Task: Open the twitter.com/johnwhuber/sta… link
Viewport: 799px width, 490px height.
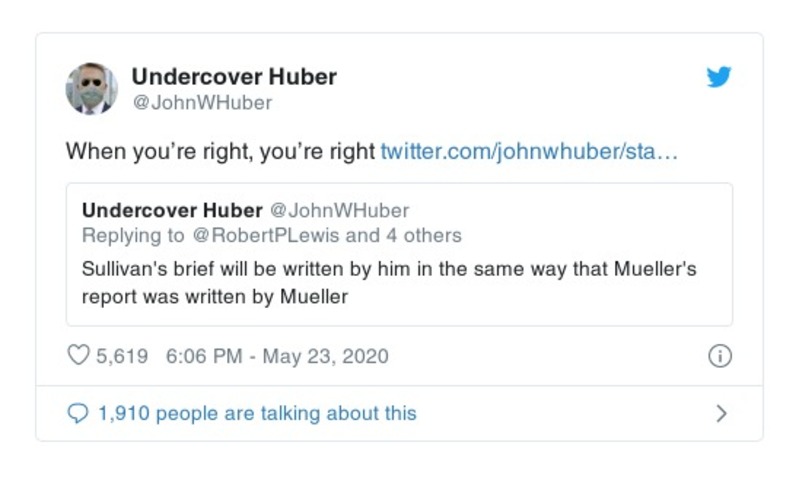Action: pyautogui.click(x=530, y=153)
